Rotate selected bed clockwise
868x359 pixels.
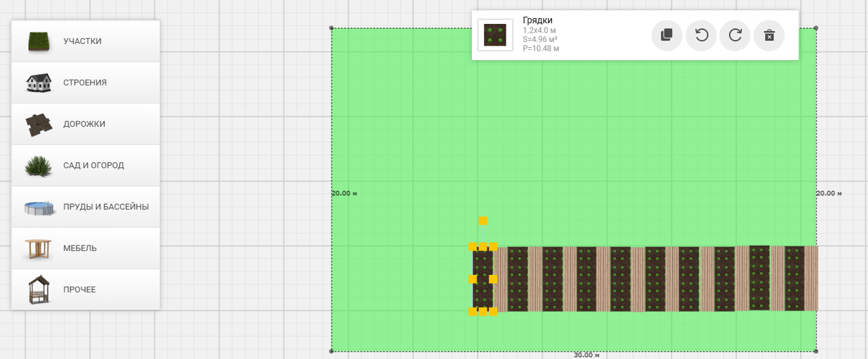coord(735,35)
